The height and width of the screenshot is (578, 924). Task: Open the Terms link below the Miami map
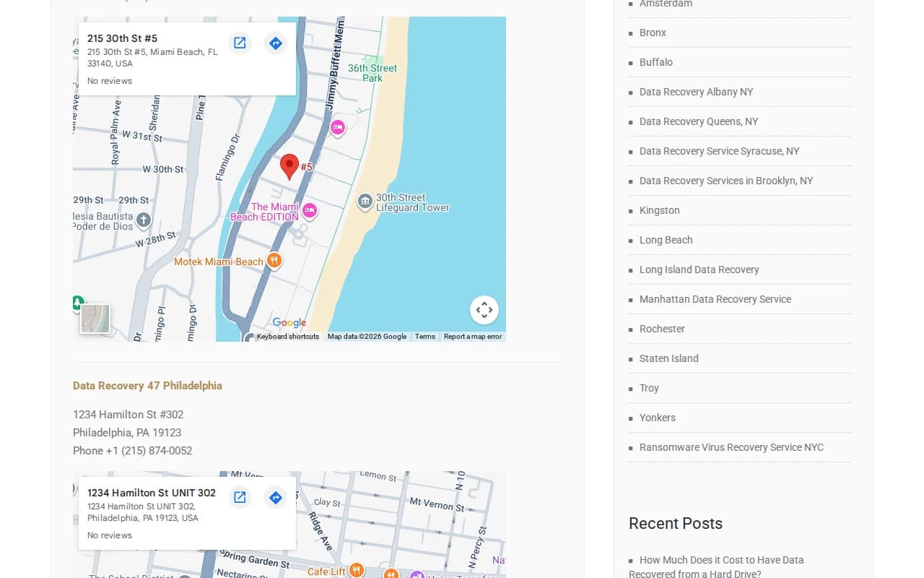[x=424, y=336]
